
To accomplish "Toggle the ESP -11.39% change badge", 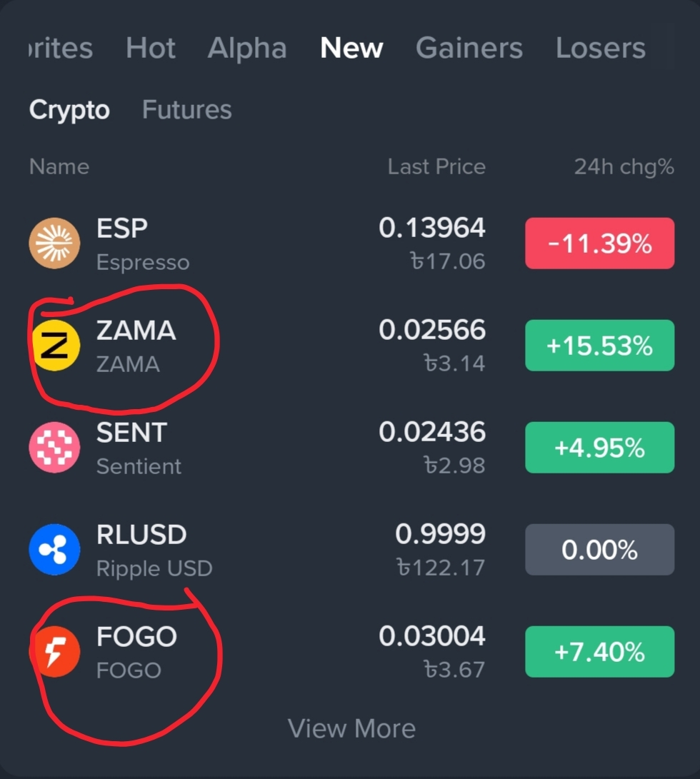I will pos(599,243).
